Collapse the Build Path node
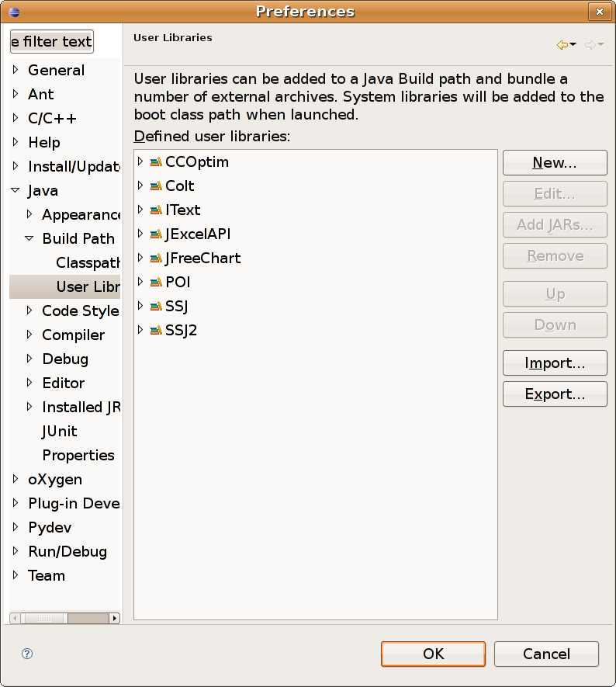The height and width of the screenshot is (687, 616). tap(29, 238)
